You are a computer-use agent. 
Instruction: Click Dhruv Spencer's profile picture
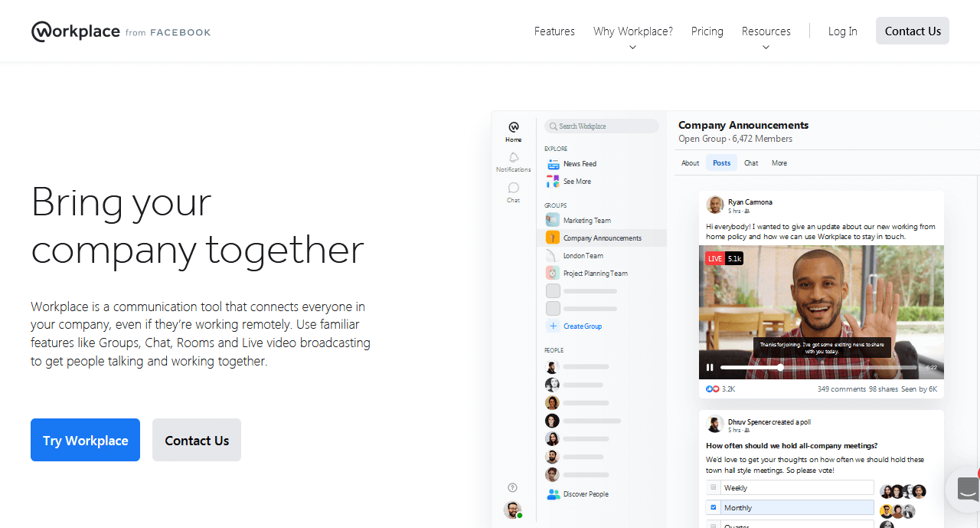coord(715,425)
